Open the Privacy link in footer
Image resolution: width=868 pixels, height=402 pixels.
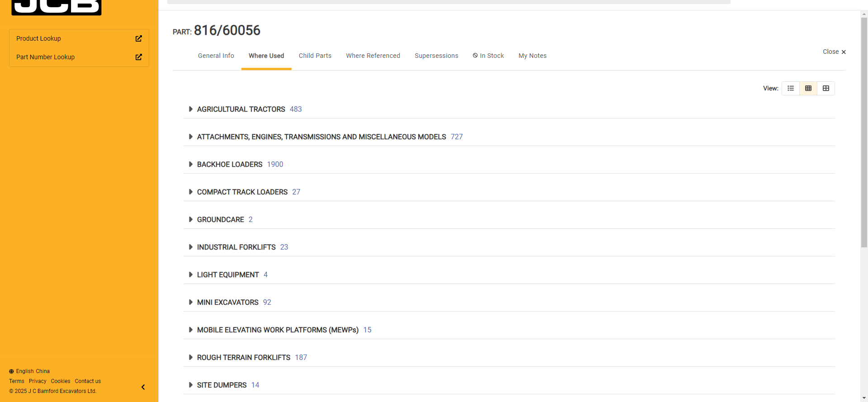[x=38, y=381]
